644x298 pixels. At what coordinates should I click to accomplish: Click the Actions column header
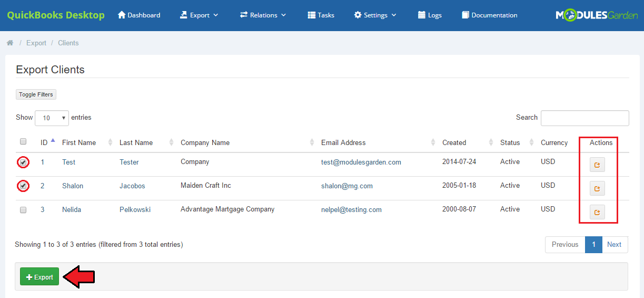tap(601, 142)
